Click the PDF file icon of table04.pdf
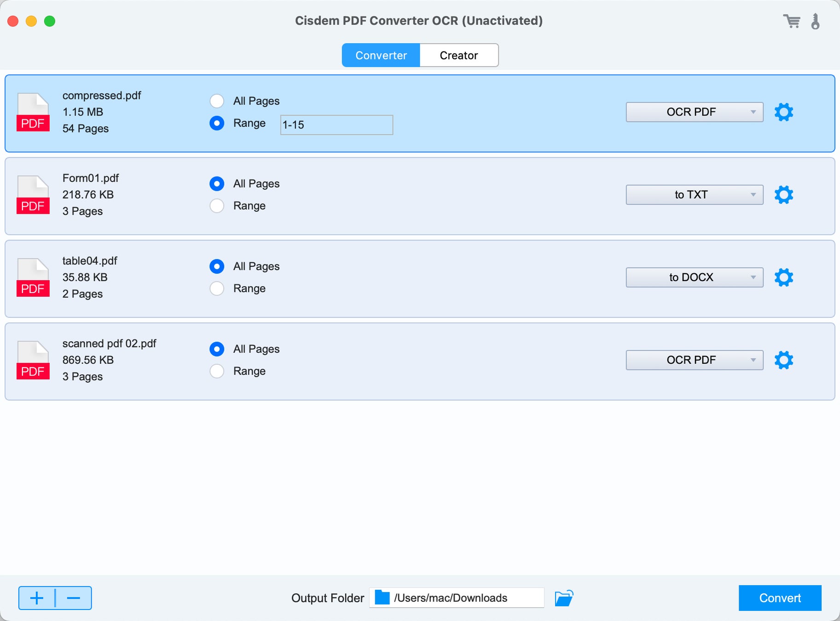The image size is (840, 621). click(x=33, y=277)
